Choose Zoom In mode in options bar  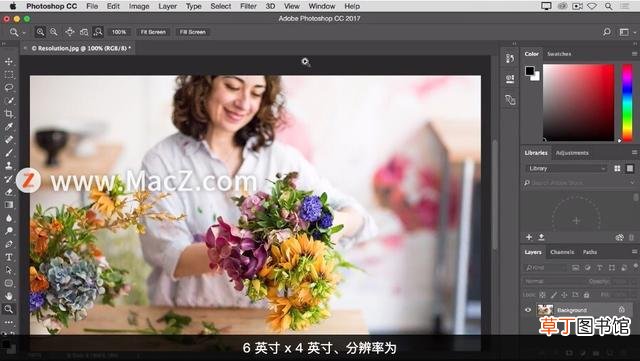40,32
